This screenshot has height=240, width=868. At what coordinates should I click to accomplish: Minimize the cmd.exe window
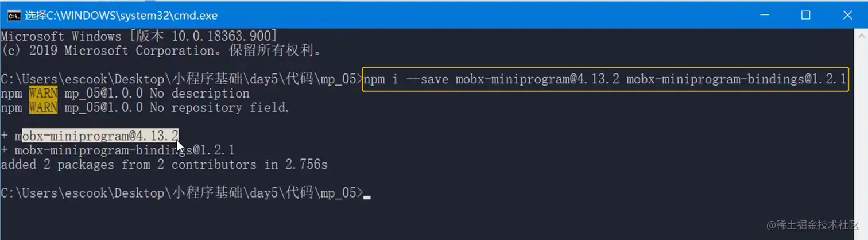pos(764,16)
